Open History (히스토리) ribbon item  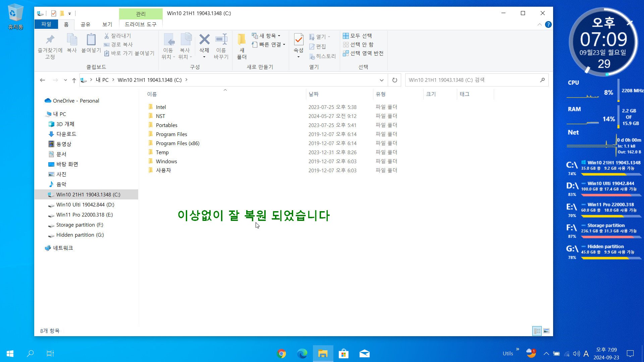[x=322, y=56]
